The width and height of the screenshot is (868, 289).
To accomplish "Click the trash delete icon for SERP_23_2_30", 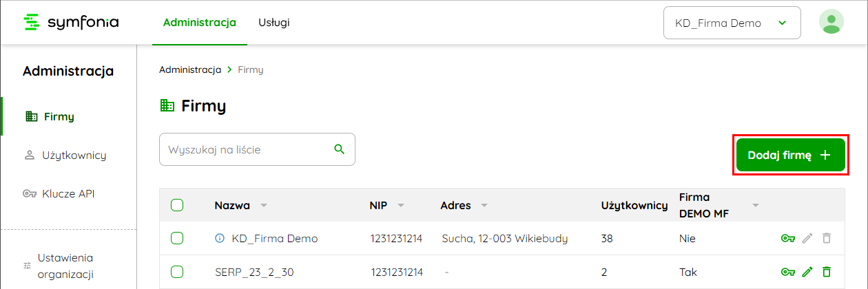I will pyautogui.click(x=827, y=272).
